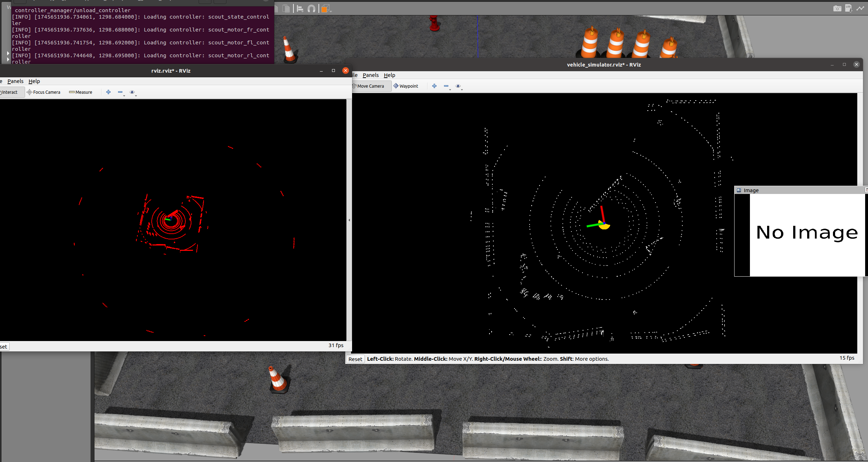Activate the Interact tool in rviz

coord(10,92)
